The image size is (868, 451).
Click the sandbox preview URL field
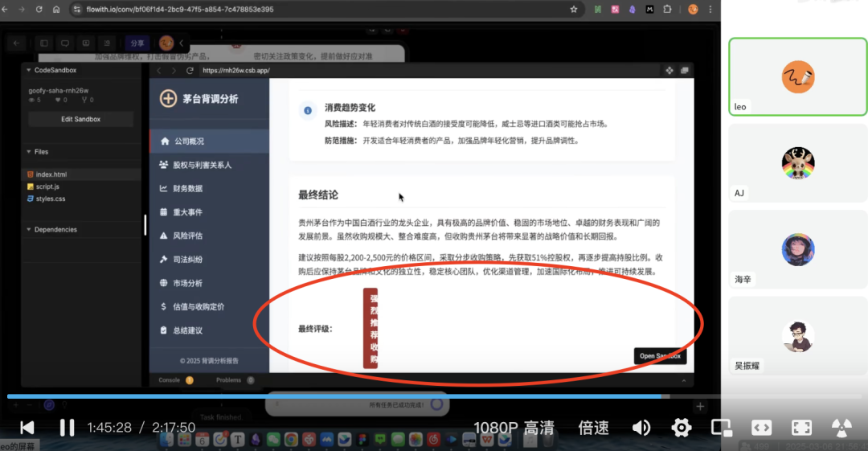429,71
